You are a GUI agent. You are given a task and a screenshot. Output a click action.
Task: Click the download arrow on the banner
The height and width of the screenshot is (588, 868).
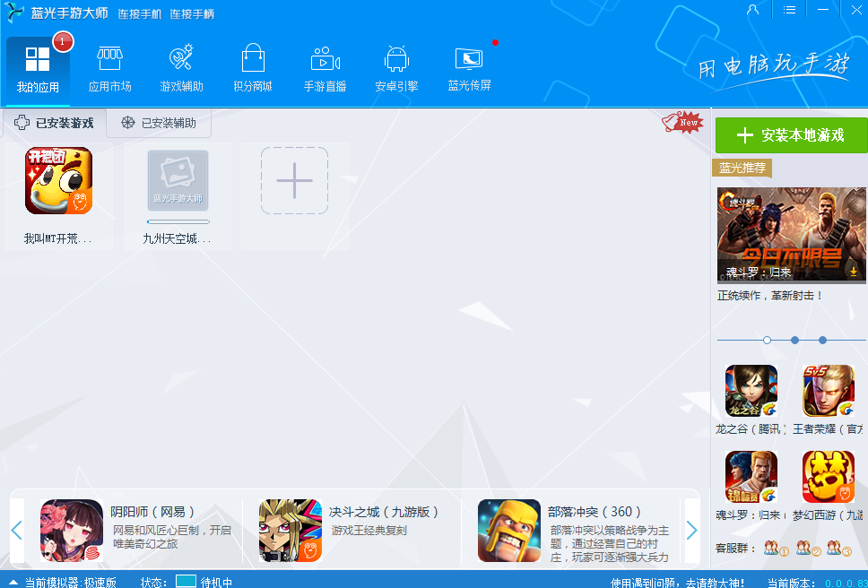(855, 272)
